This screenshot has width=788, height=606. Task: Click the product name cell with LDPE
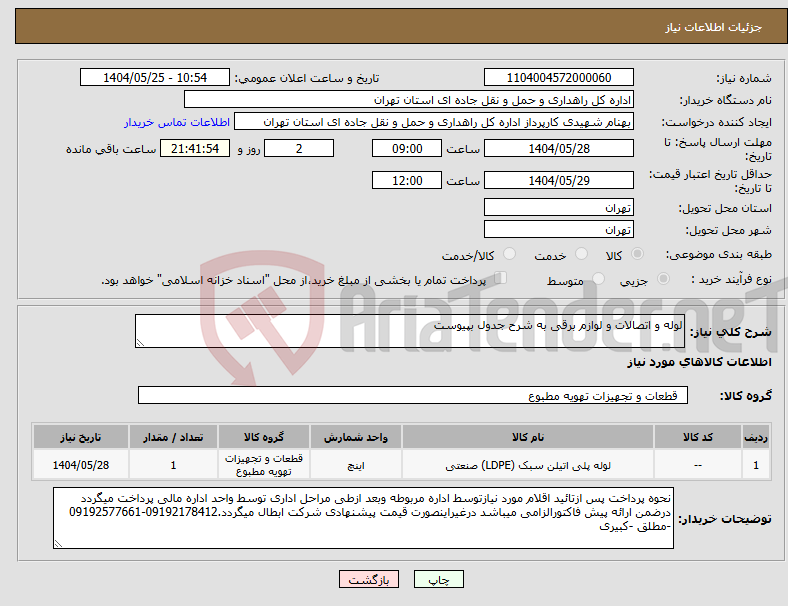pos(528,465)
